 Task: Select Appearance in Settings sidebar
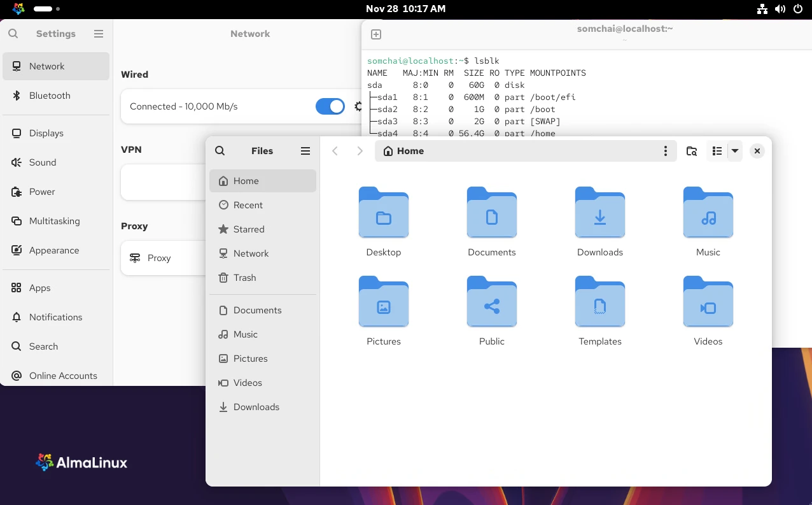(54, 250)
